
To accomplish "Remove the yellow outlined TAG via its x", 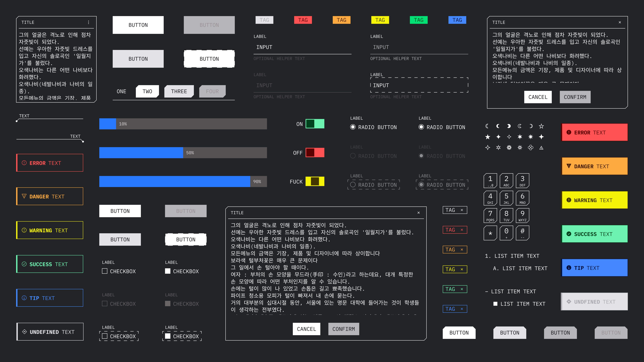I will tap(462, 269).
